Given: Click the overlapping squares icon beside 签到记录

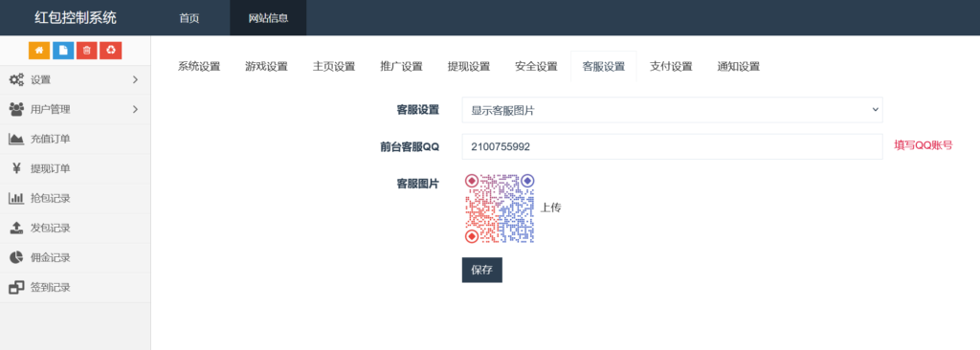Looking at the screenshot, I should pyautogui.click(x=16, y=288).
